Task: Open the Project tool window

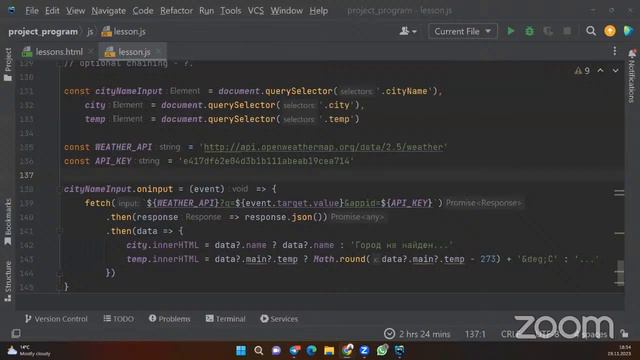Action: pyautogui.click(x=8, y=64)
